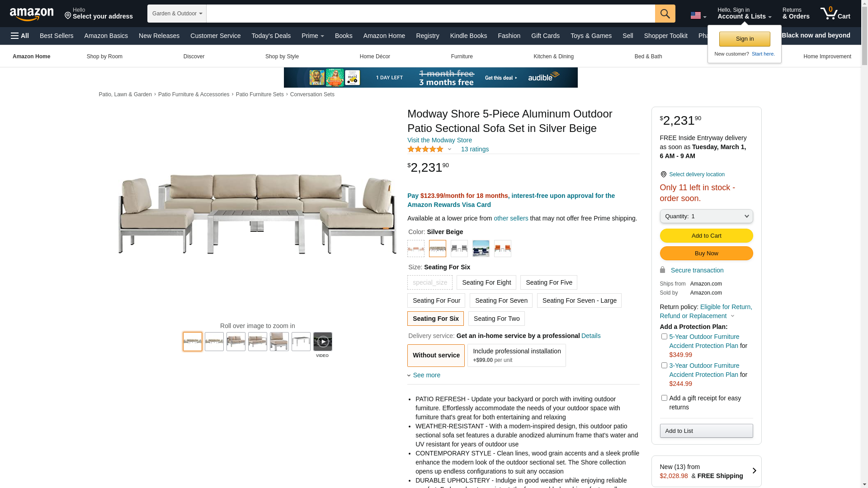Screen dimensions: 868x488
Task: Click the search magnifier button
Action: (x=665, y=14)
